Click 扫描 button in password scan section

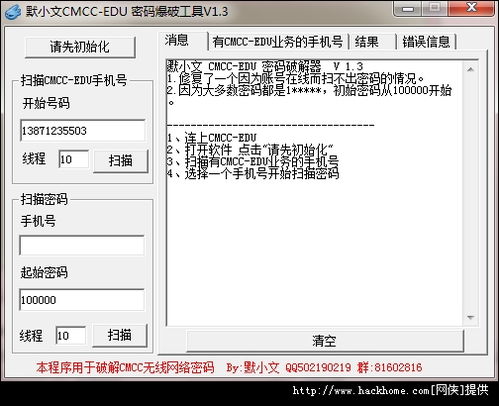tap(119, 335)
